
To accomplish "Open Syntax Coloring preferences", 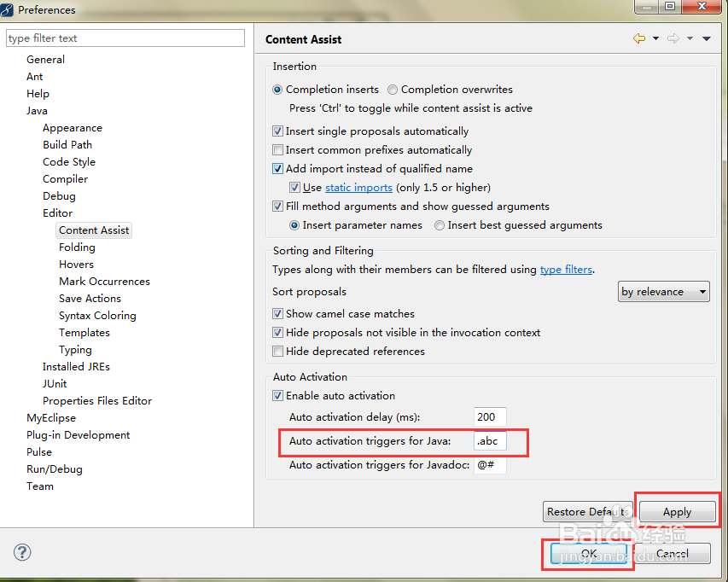I will click(97, 316).
